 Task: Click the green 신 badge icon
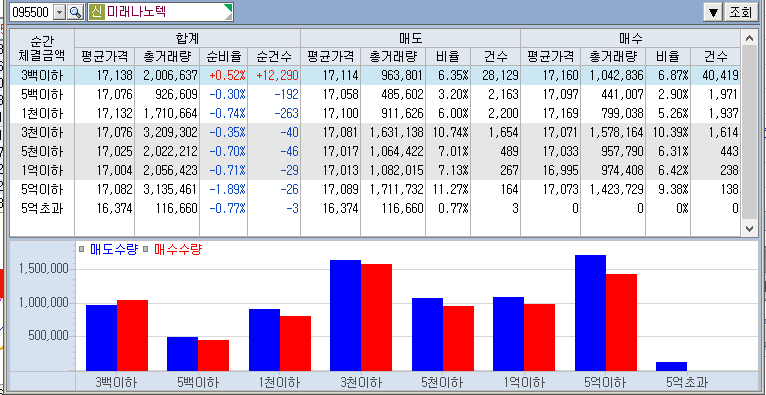point(97,12)
